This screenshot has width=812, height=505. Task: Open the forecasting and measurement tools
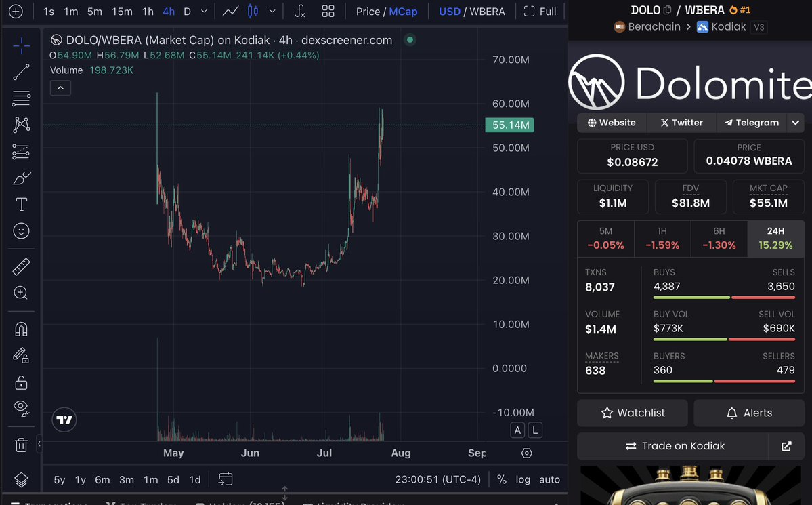[x=21, y=151]
